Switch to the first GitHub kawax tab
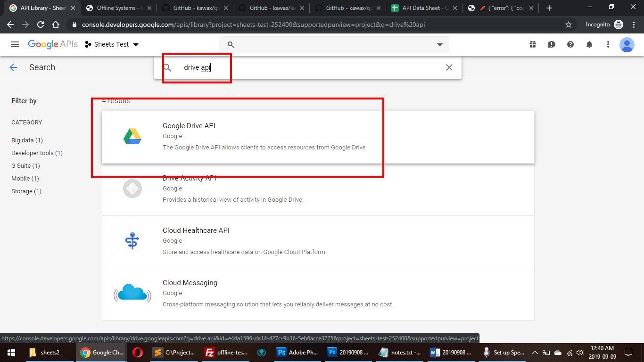Viewport: 644px width, 362px height. tap(194, 8)
